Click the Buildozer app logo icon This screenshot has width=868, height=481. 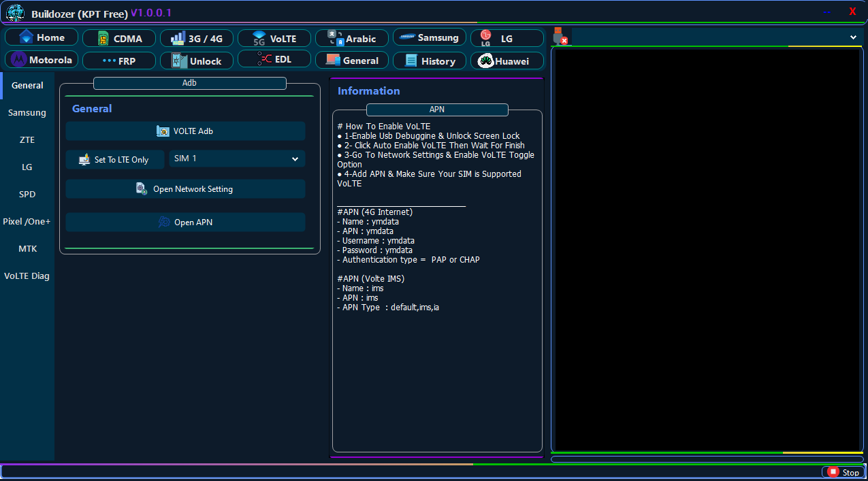pyautogui.click(x=15, y=13)
